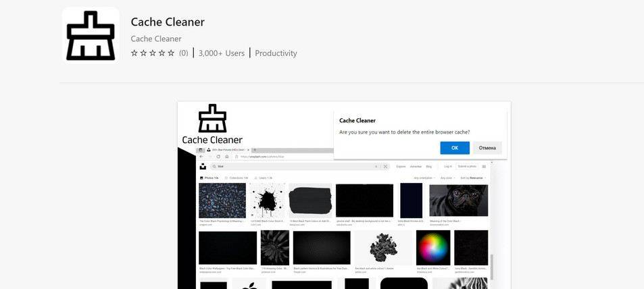
Task: Click the broom logo in the preview image
Action: click(x=212, y=118)
